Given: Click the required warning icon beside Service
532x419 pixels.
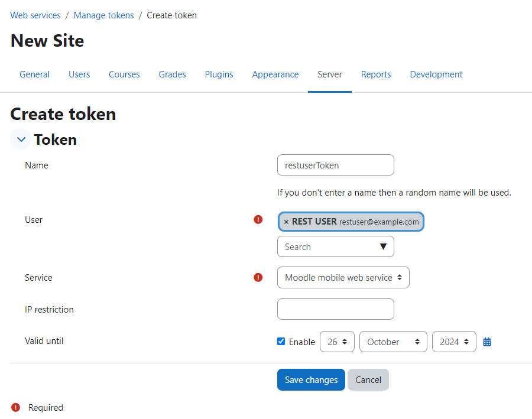Looking at the screenshot, I should tap(258, 278).
